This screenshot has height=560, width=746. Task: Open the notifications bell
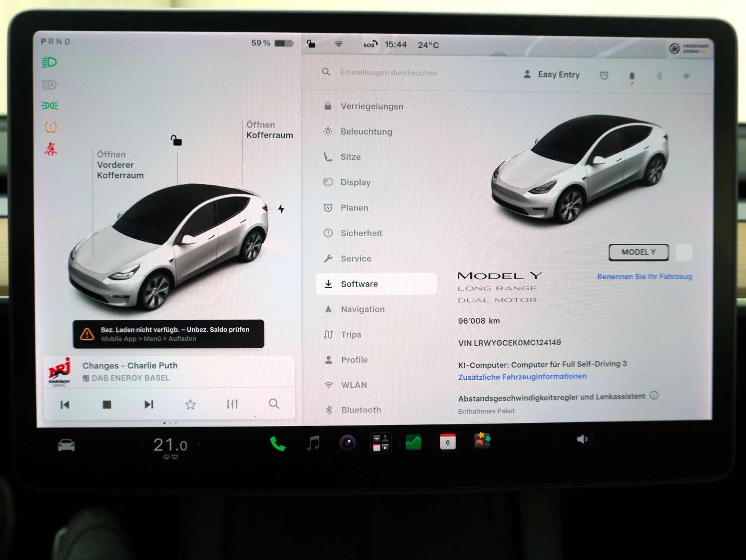pos(632,76)
